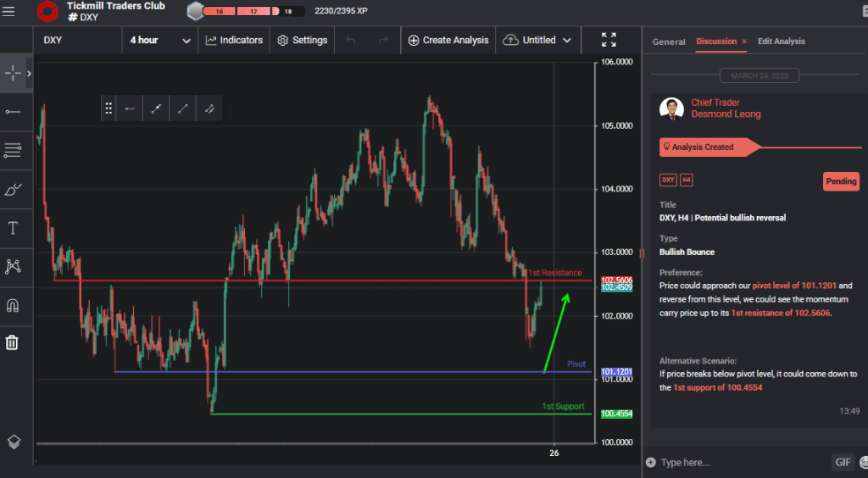Viewport: 868px width, 478px height.
Task: Open the hamburger main menu
Action: (8, 12)
